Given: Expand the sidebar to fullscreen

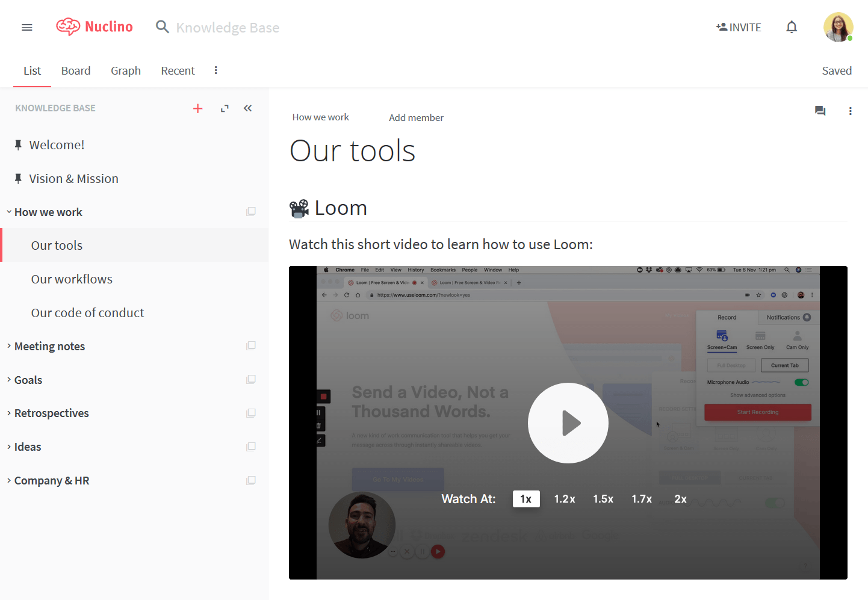Looking at the screenshot, I should pos(225,108).
